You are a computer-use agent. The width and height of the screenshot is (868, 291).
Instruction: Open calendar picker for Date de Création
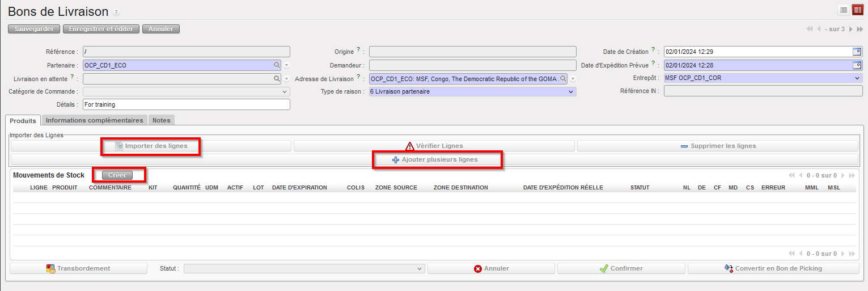[857, 52]
